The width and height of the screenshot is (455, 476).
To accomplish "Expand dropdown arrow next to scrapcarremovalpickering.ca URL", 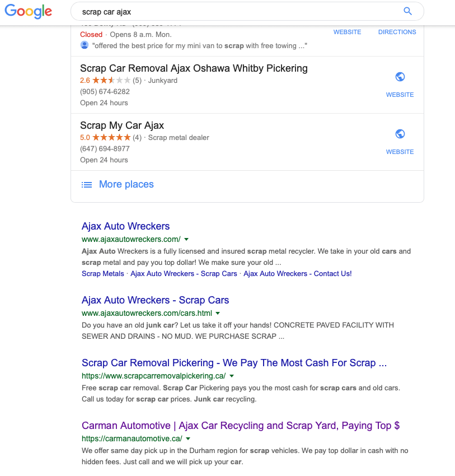I will tap(232, 376).
